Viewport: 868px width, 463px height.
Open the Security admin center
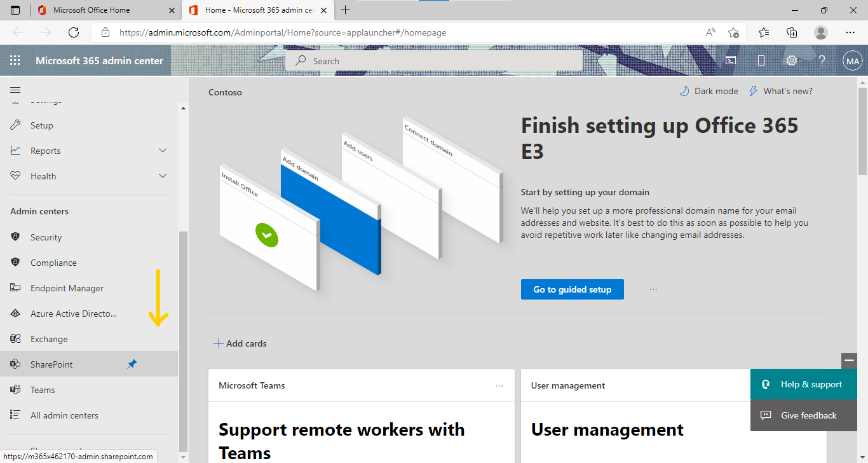[45, 237]
